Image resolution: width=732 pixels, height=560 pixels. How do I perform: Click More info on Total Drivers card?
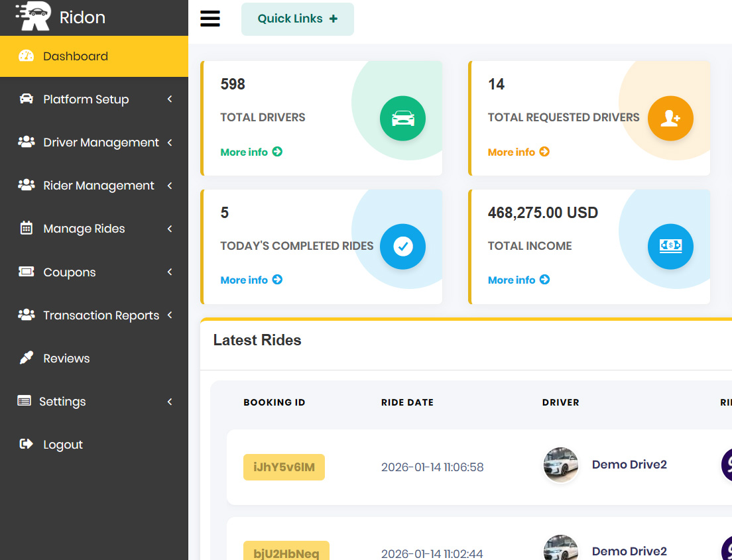pyautogui.click(x=251, y=152)
